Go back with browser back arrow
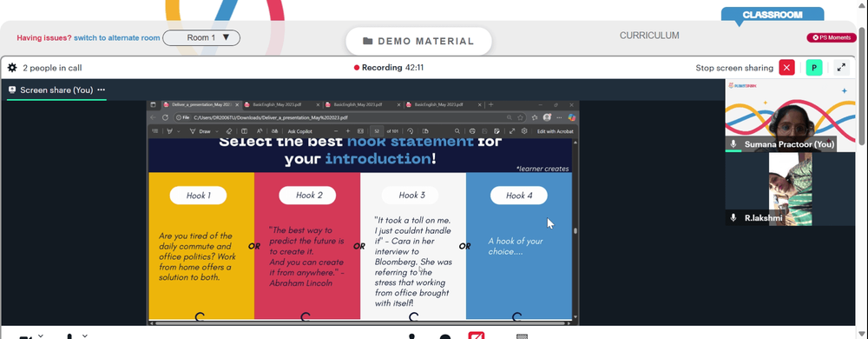868x339 pixels. (x=153, y=117)
